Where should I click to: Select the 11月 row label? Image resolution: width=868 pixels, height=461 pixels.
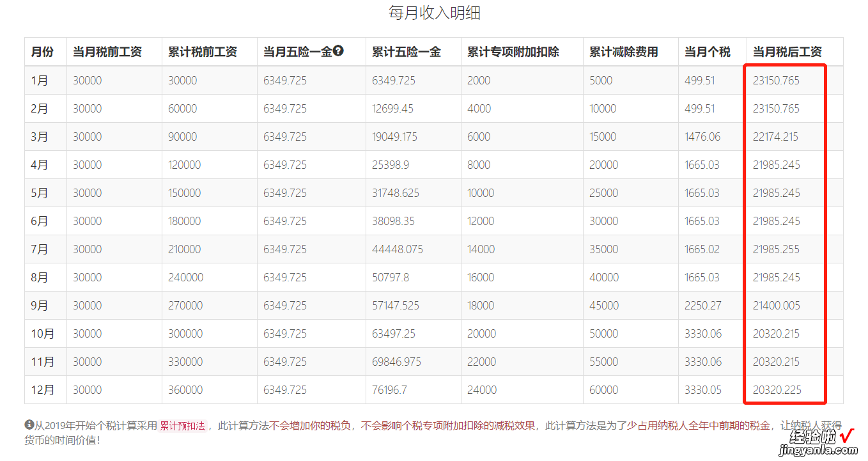click(42, 362)
